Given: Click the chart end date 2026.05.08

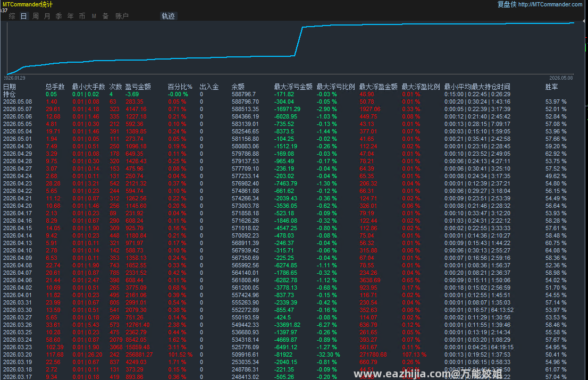Looking at the screenshot, I should 561,78.
